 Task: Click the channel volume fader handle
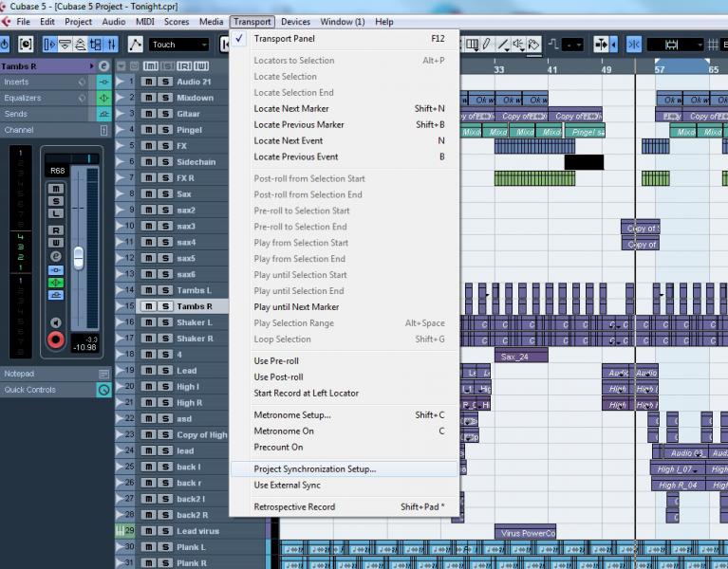[x=79, y=258]
